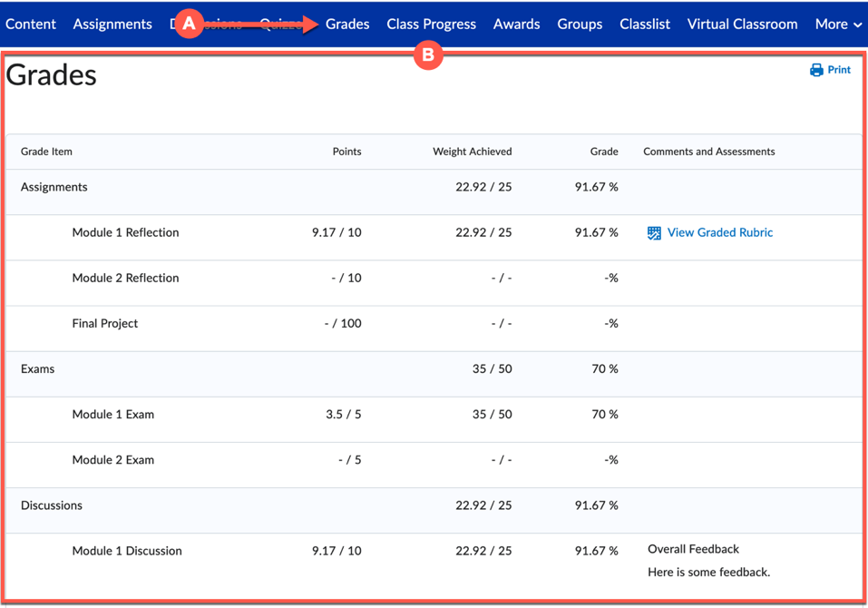Viewport: 868px width, 608px height.
Task: Click the Final Project grade item
Action: click(105, 324)
